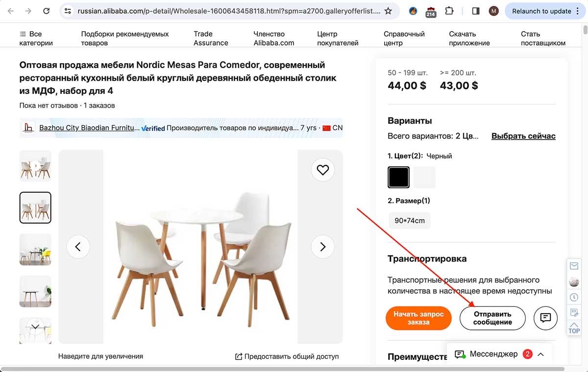Open the Chrome extensions puzzle icon

(449, 11)
